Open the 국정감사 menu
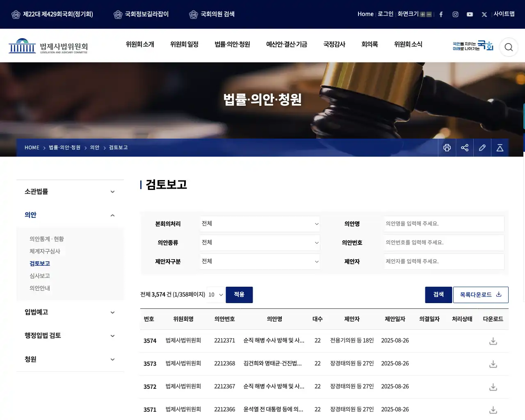This screenshot has width=525, height=420. tap(334, 44)
